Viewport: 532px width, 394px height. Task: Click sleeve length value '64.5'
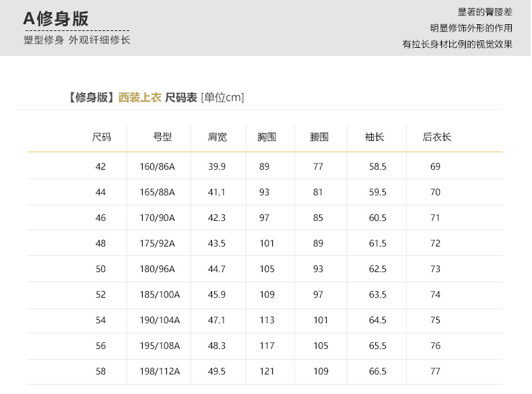378,320
